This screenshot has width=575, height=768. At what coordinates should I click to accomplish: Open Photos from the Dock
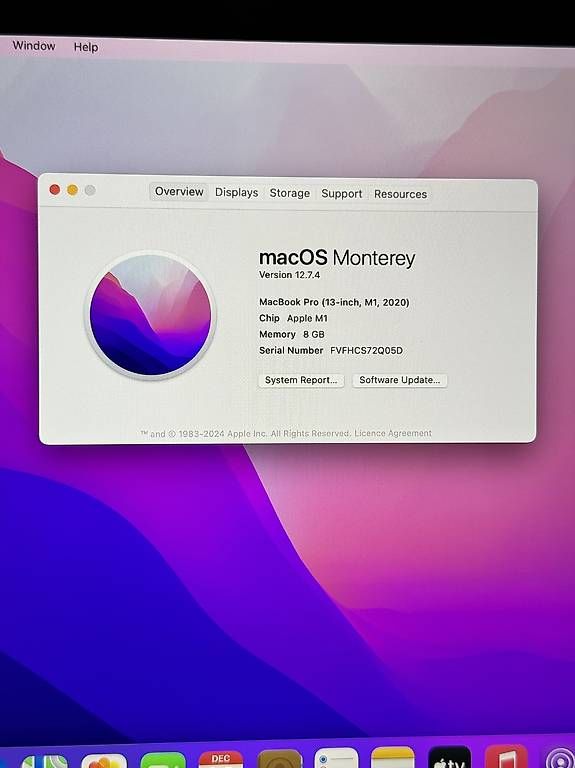[x=104, y=761]
